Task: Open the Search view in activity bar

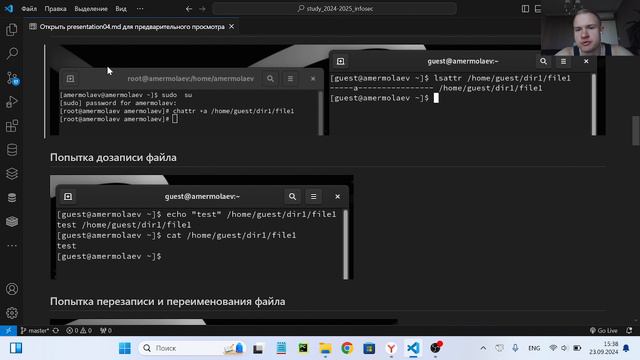Action: pyautogui.click(x=12, y=53)
